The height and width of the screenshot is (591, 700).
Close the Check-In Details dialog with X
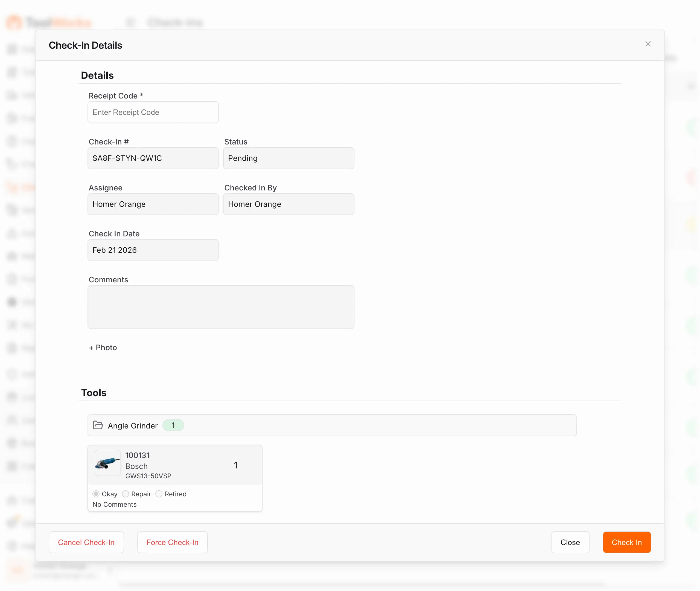648,44
